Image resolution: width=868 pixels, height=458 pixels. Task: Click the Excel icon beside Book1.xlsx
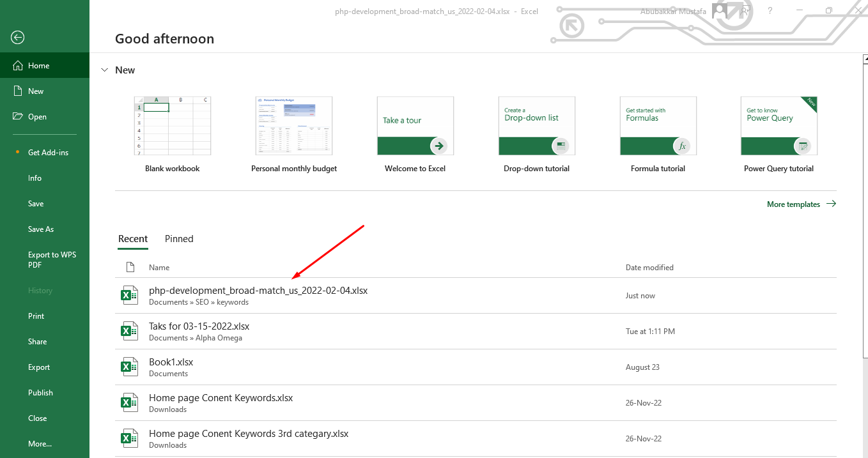(129, 366)
